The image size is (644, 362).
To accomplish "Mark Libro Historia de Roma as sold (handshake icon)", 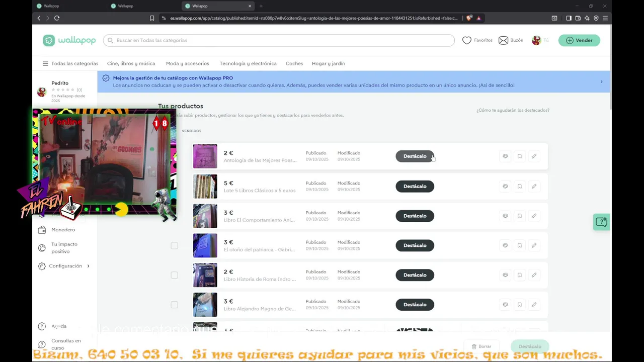I will [x=505, y=275].
